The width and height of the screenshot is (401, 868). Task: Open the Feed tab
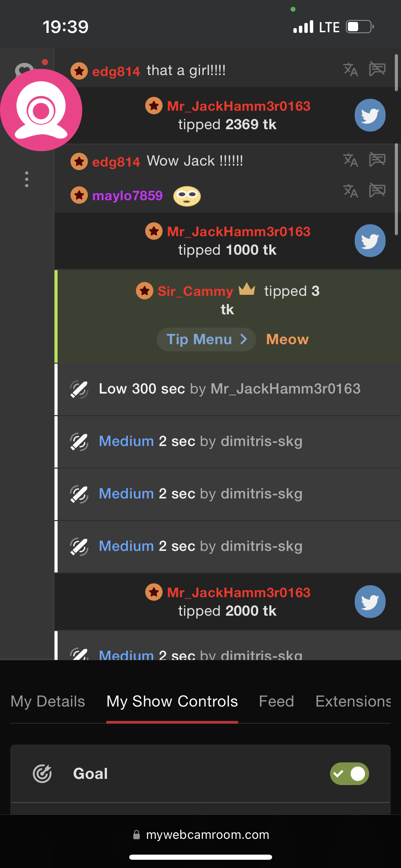(276, 701)
